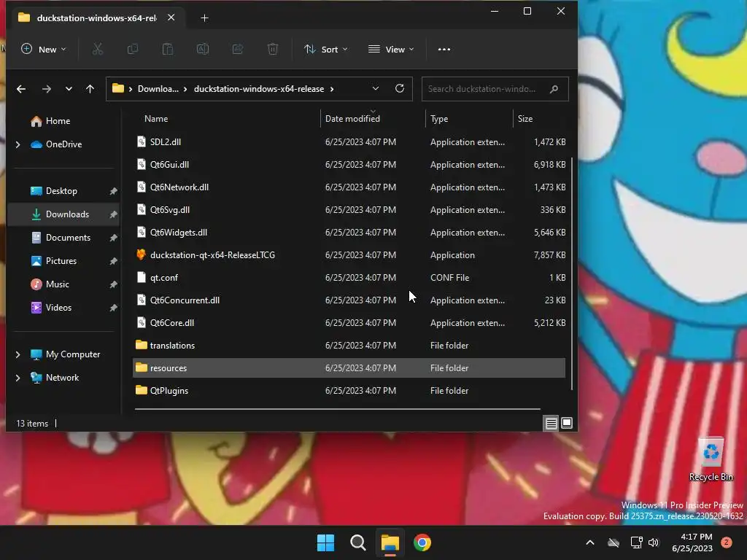The height and width of the screenshot is (560, 747).
Task: Expand the OneDrive tree node
Action: pos(18,144)
